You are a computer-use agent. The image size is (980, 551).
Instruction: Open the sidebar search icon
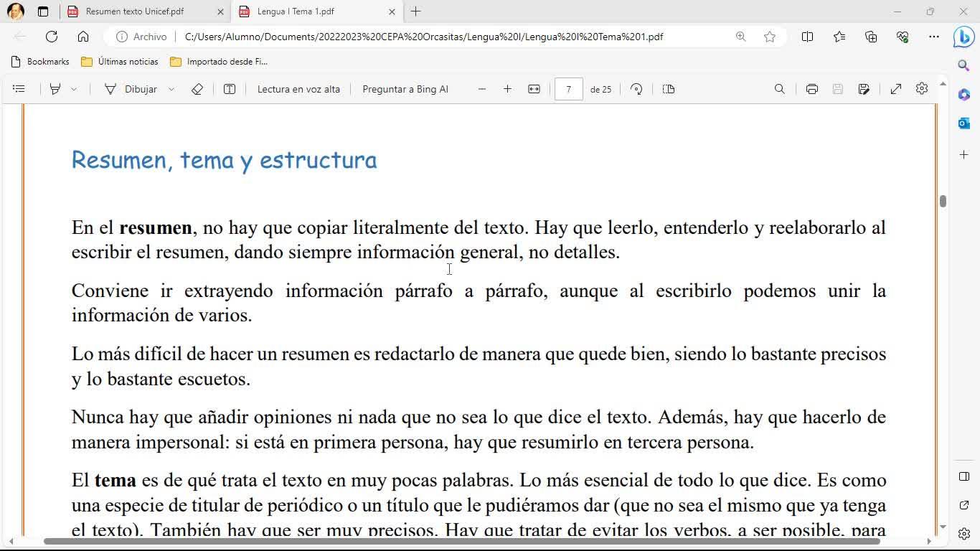964,65
